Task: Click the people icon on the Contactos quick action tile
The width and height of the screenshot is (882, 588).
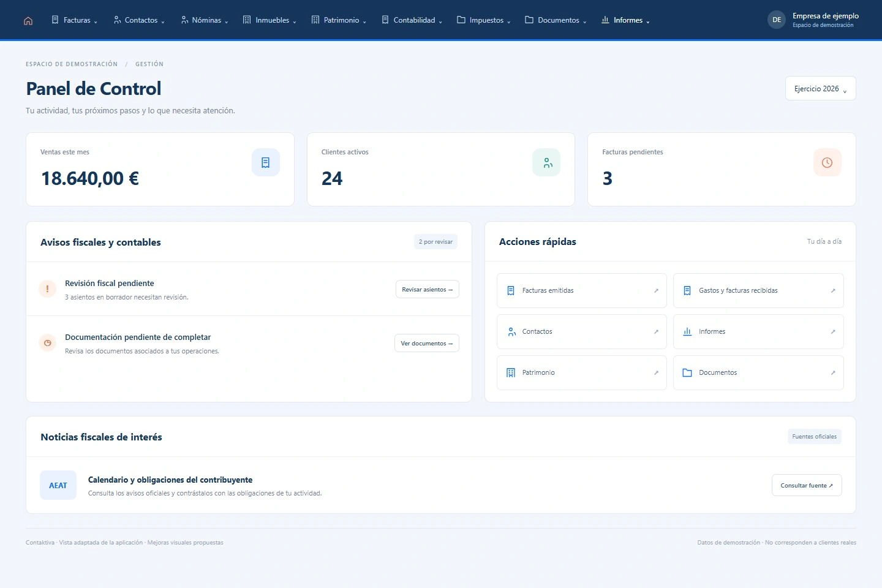Action: click(511, 331)
